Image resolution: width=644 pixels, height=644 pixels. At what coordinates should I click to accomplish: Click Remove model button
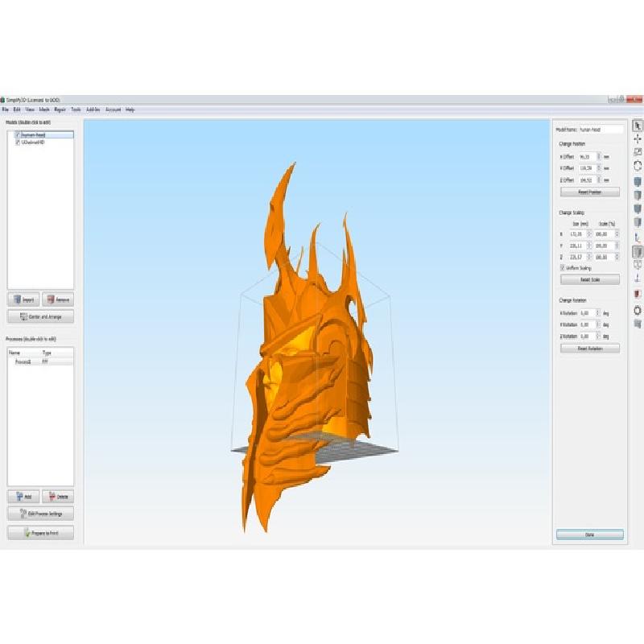coord(58,299)
